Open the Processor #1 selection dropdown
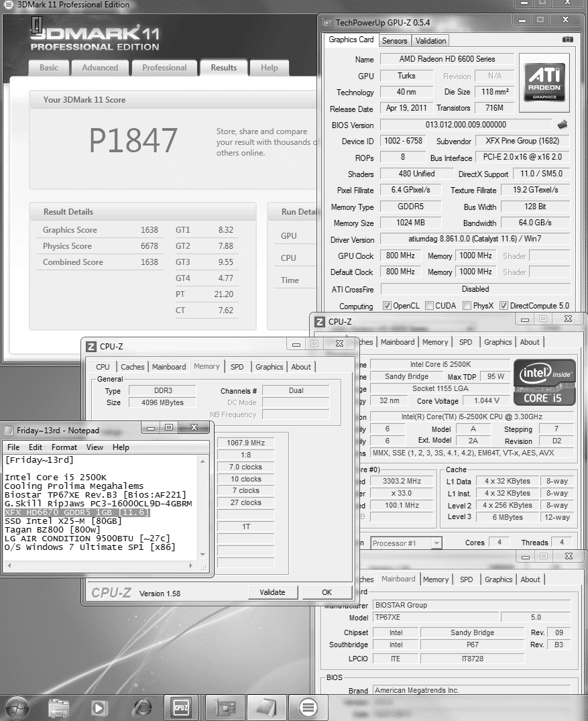Screen dimensions: 588x721 406,543
